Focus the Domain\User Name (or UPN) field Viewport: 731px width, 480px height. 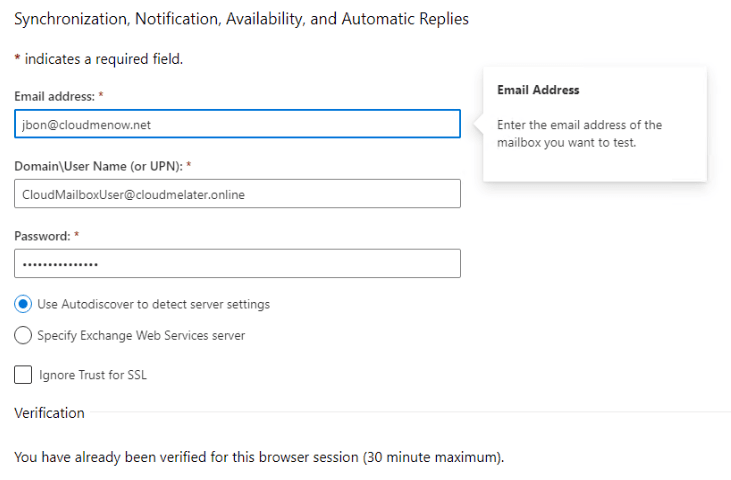[x=237, y=194]
